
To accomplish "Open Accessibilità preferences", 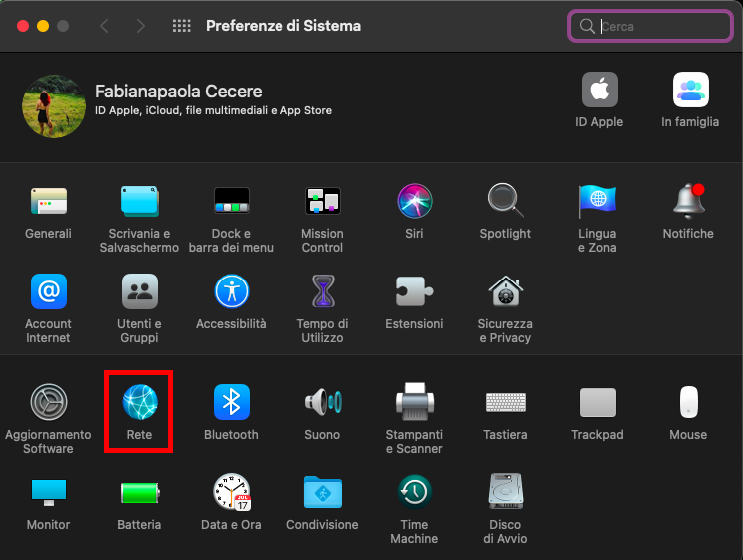I will pyautogui.click(x=231, y=291).
